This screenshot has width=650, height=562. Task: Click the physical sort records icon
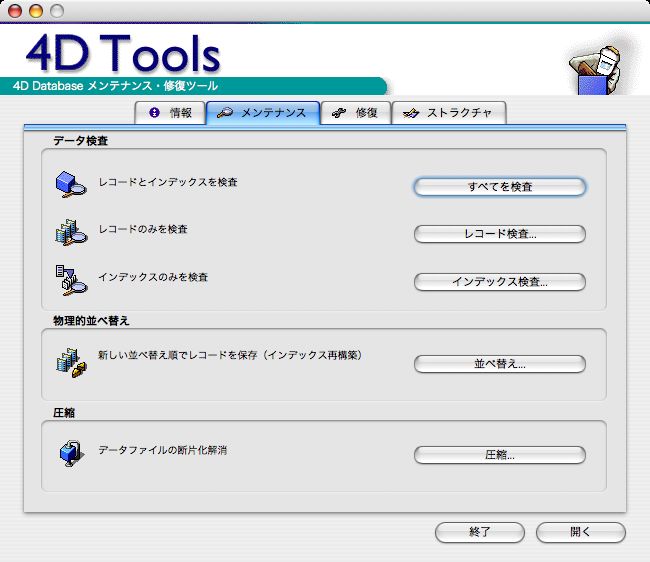tap(70, 361)
